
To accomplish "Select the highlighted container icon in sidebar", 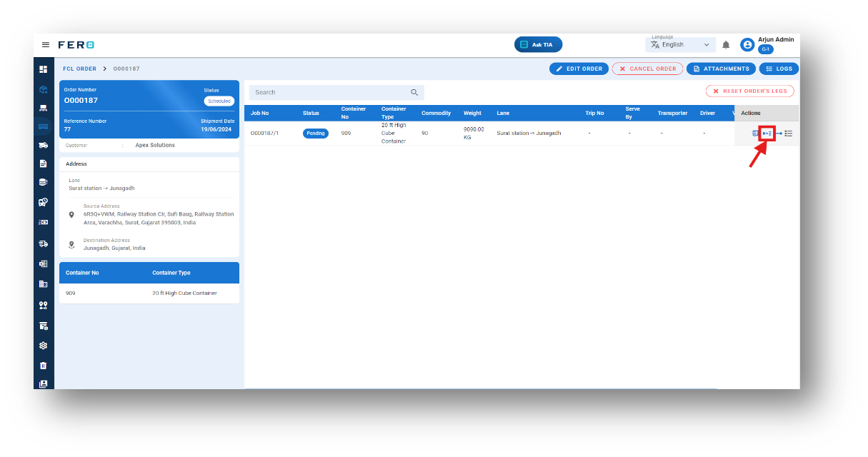I will click(x=44, y=126).
